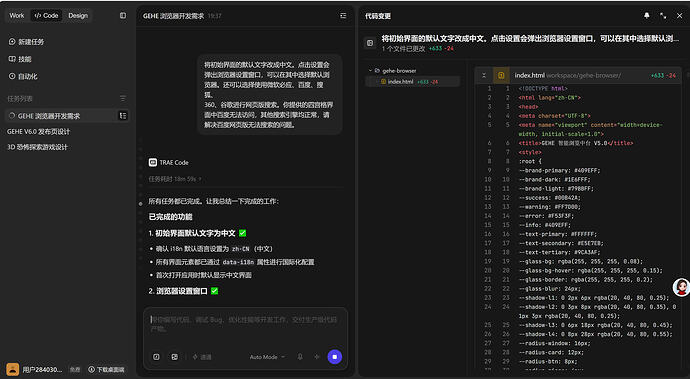Click the sparkle enhance icon near stop button
Image resolution: width=690 pixels, height=379 pixels.
[317, 357]
